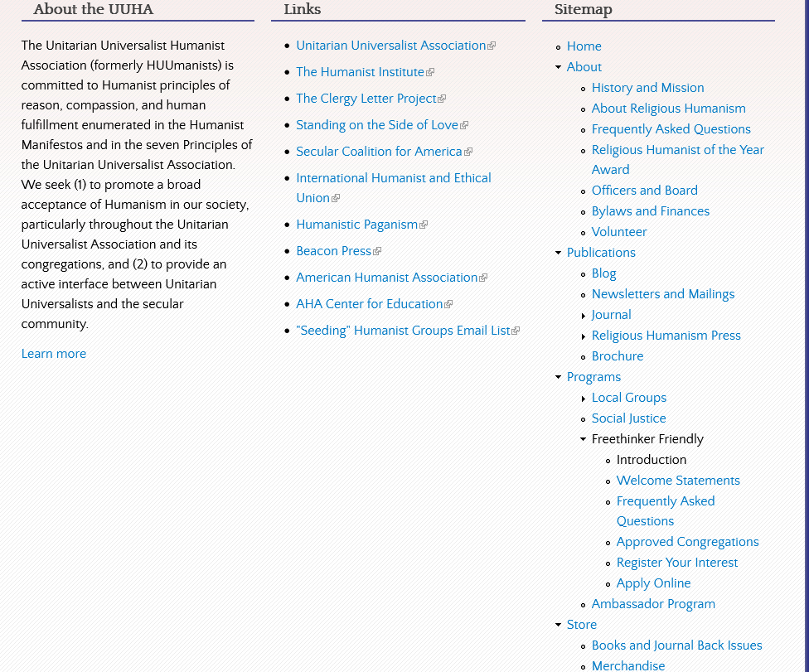This screenshot has height=672, width=809.
Task: Go to Home in the Sitemap
Action: [584, 46]
